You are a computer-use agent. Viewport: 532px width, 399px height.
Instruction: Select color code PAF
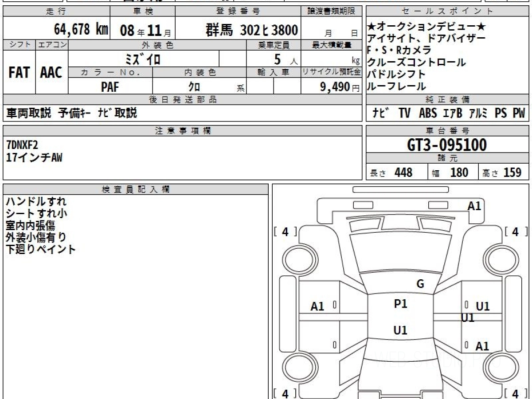pos(110,87)
